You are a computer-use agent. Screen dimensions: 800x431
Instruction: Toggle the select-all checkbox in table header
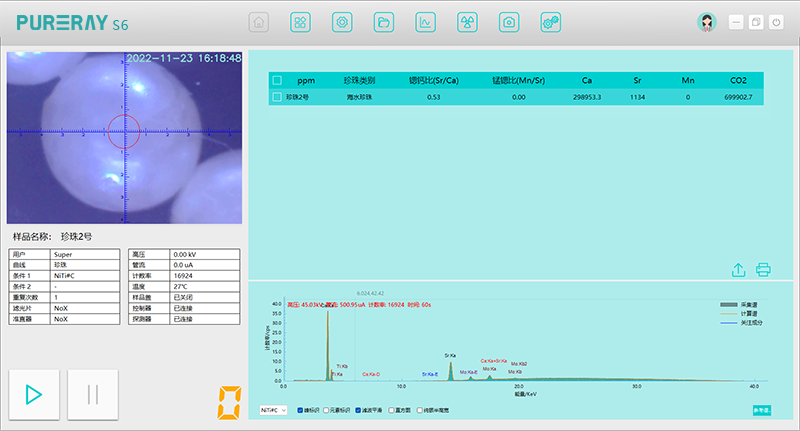(x=277, y=80)
